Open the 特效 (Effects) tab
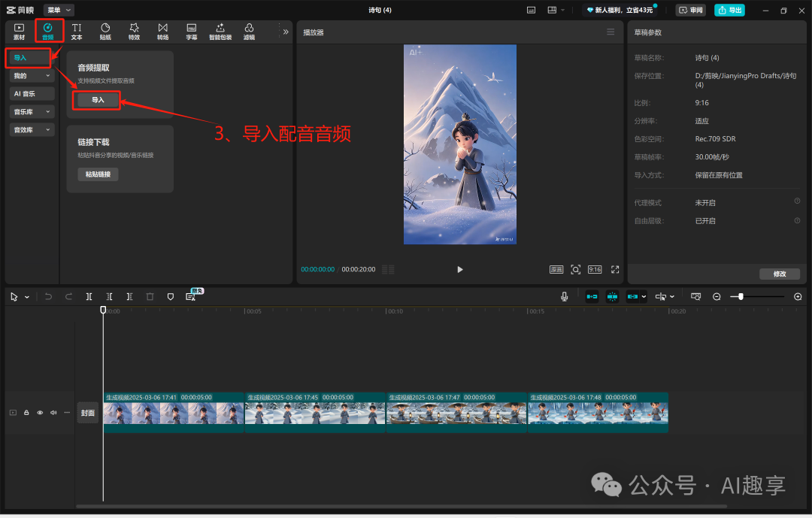This screenshot has width=812, height=518. pyautogui.click(x=134, y=31)
